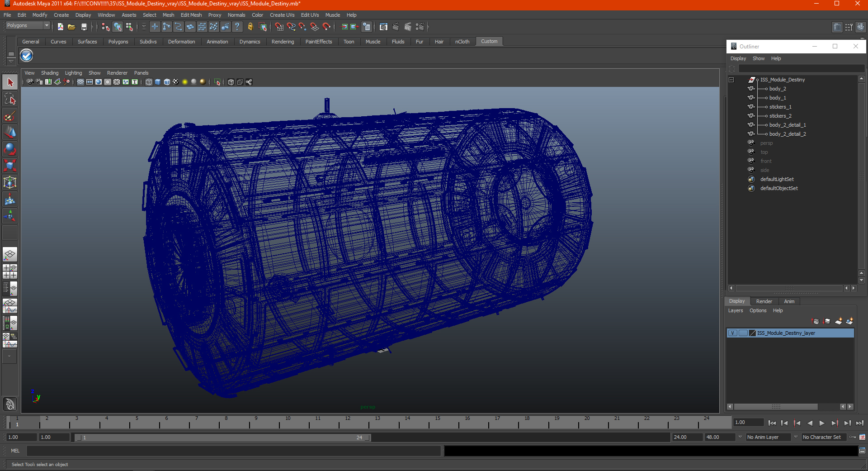Create a new empty display layer
The image size is (868, 471).
[839, 321]
